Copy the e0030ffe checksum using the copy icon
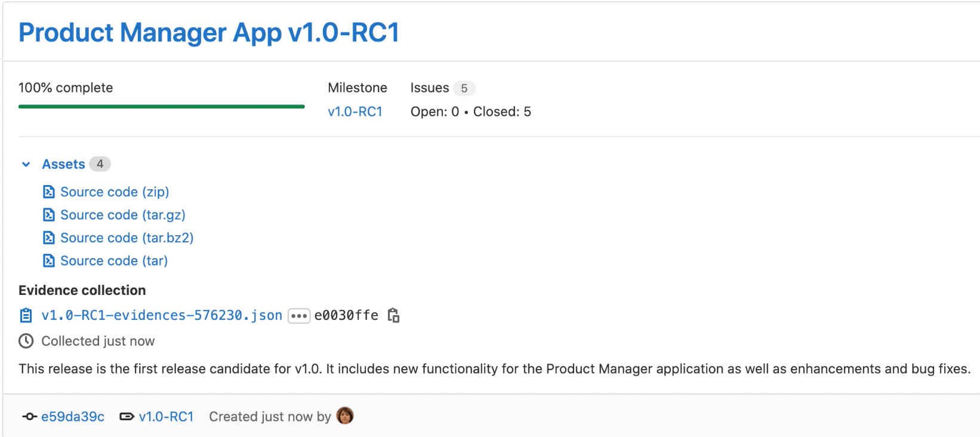This screenshot has width=980, height=437. tap(394, 315)
